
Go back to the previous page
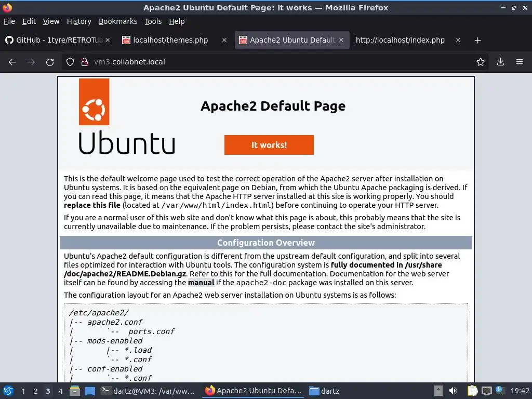pos(12,62)
